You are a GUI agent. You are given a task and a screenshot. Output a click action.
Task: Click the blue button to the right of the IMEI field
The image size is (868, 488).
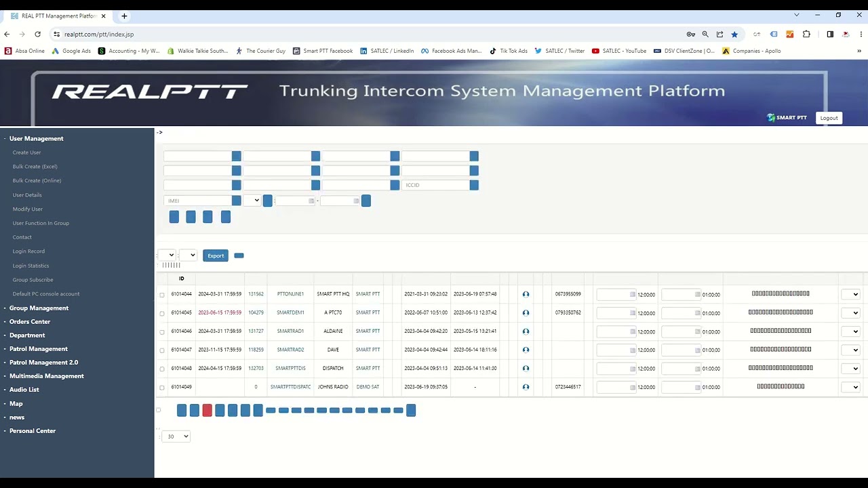(x=236, y=201)
